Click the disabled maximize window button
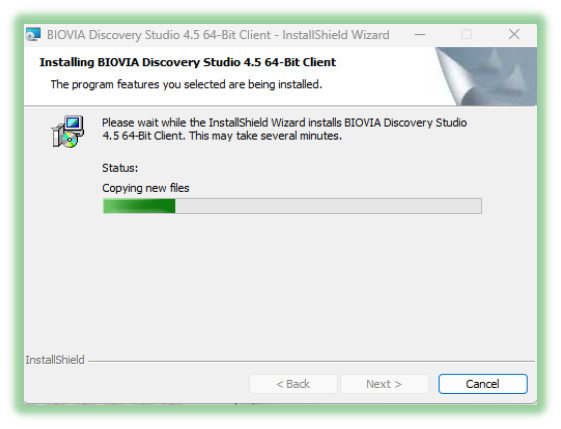The width and height of the screenshot is (561, 429). (466, 35)
